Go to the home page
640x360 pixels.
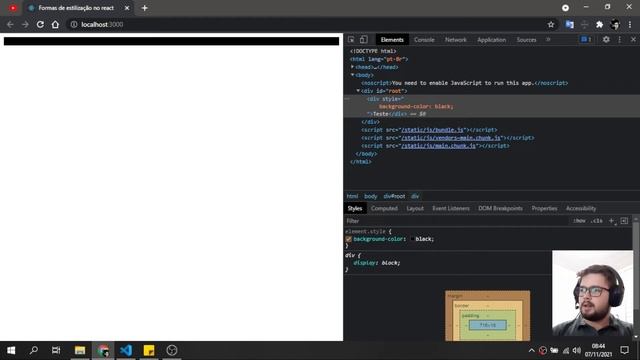(55, 24)
